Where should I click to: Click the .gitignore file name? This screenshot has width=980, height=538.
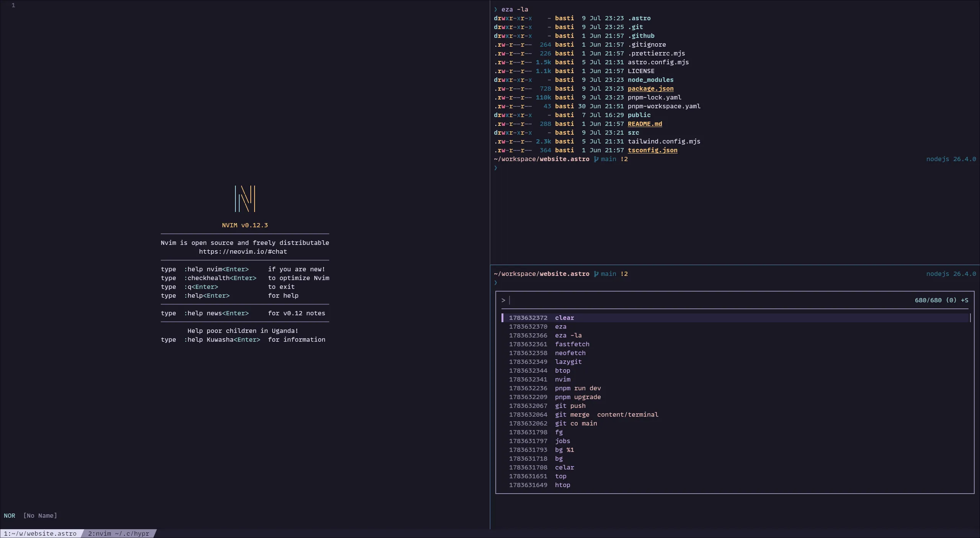(647, 45)
